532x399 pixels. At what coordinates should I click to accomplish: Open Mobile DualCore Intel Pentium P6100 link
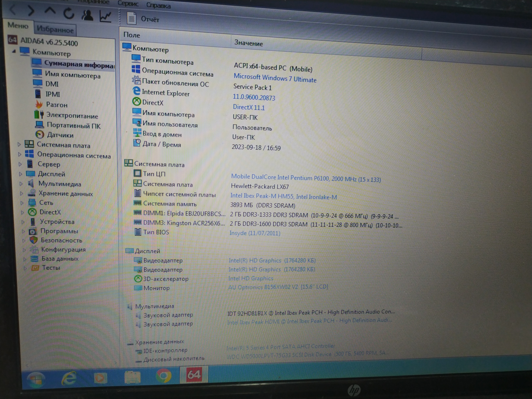click(x=306, y=178)
